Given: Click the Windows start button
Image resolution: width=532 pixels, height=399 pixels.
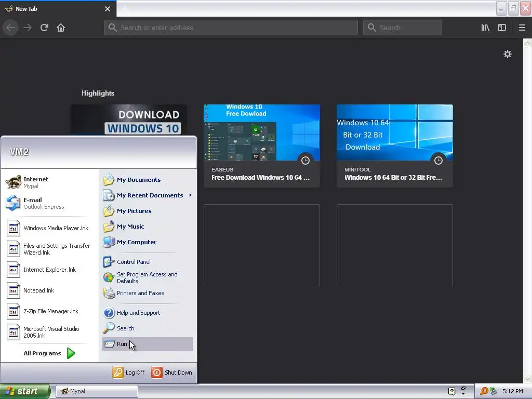Looking at the screenshot, I should tap(25, 391).
